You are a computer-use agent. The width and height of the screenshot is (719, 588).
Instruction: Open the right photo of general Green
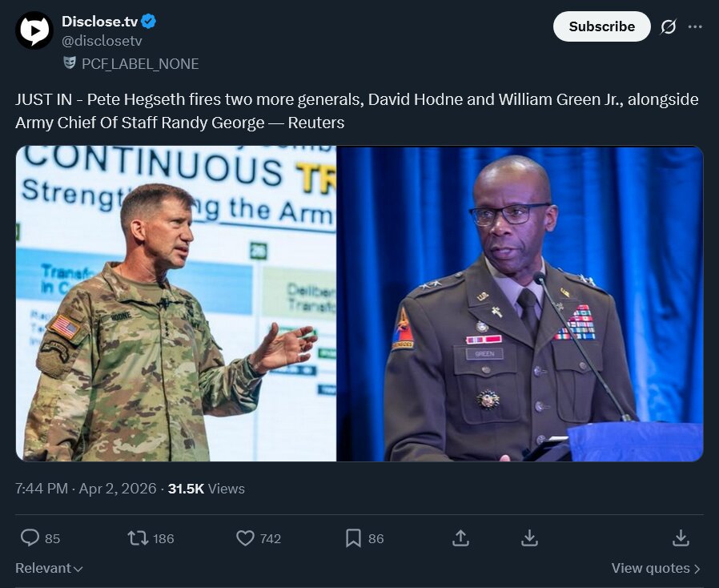[520, 304]
